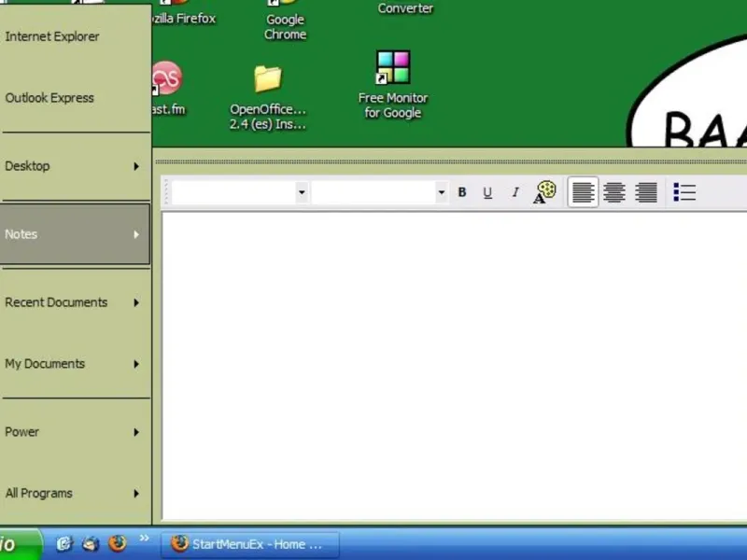Launch Internet Explorer from quick launch bar
Image resolution: width=747 pixels, height=560 pixels.
64,543
